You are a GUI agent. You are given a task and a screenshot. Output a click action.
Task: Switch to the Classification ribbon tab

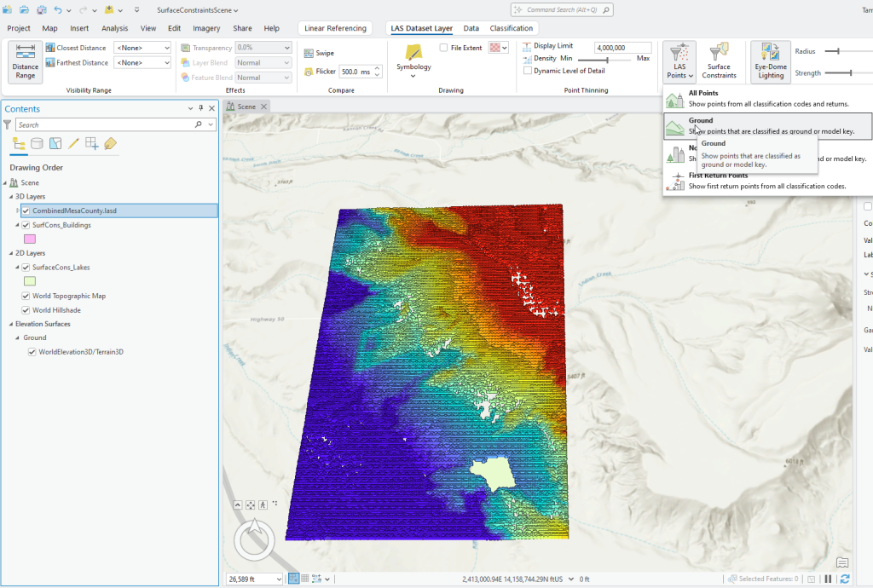tap(510, 27)
